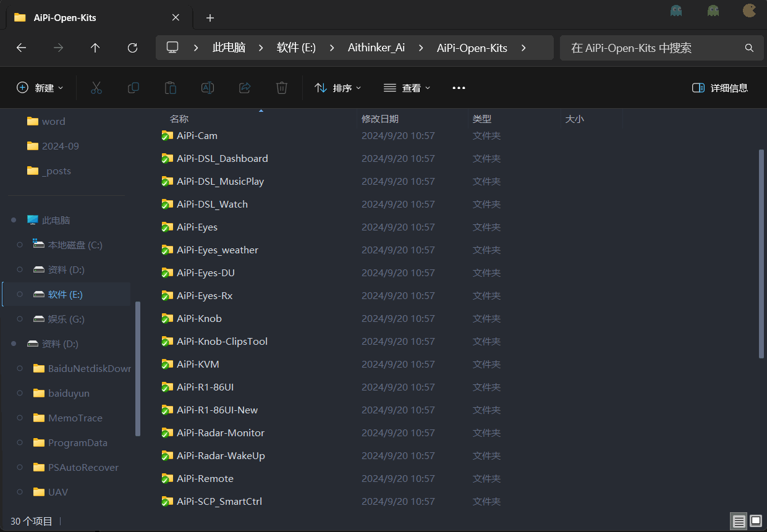
Task: Expand chevron after 此电脑 in address bar
Action: (x=261, y=48)
